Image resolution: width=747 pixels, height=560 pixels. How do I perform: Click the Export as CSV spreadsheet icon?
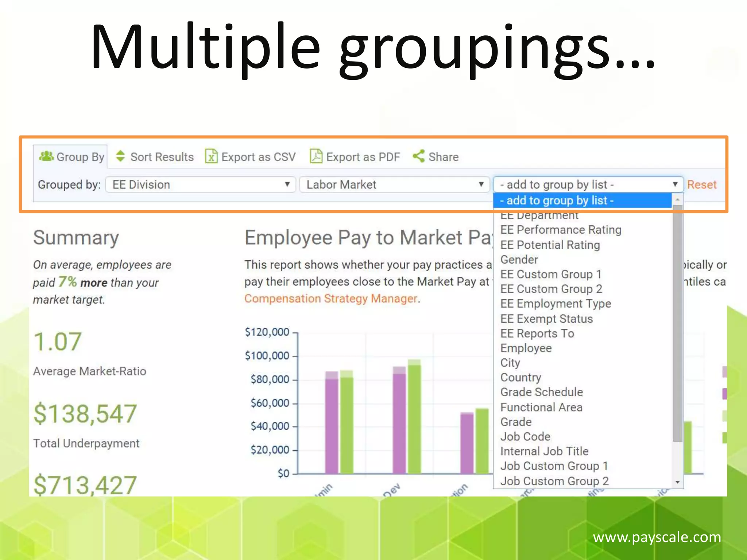click(211, 156)
